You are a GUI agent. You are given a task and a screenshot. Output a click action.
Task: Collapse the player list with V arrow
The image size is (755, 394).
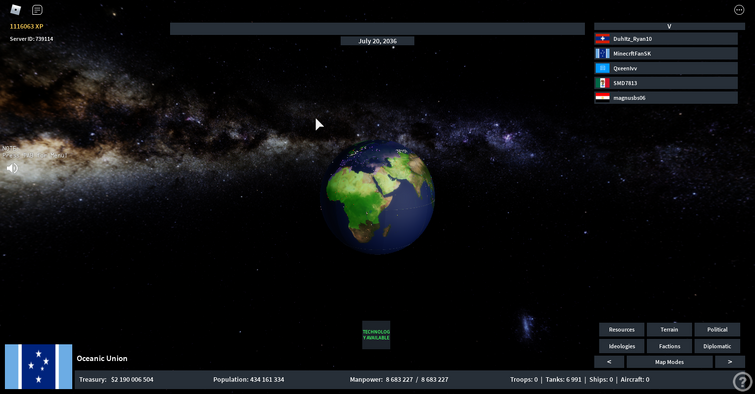coord(669,26)
